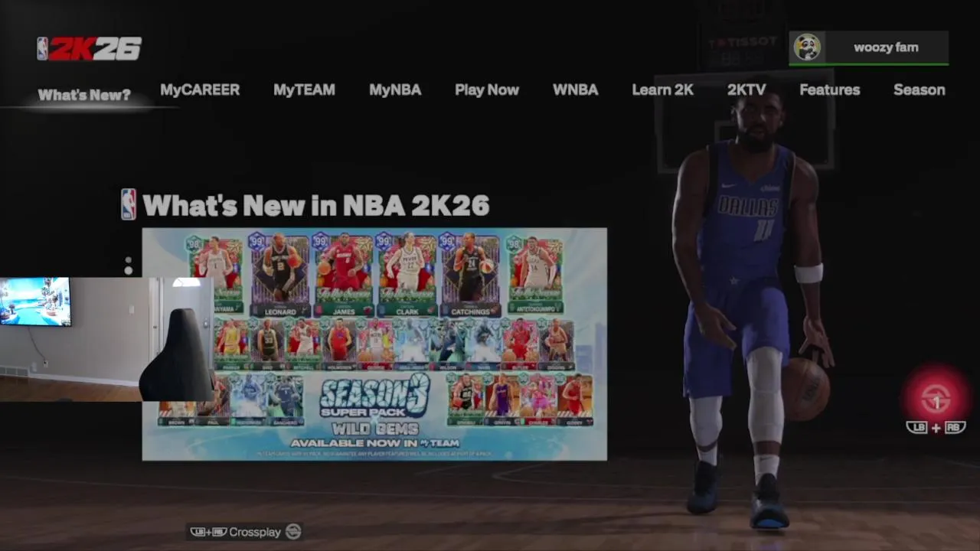Click the Crossplay globe icon
The height and width of the screenshot is (551, 980).
293,532
